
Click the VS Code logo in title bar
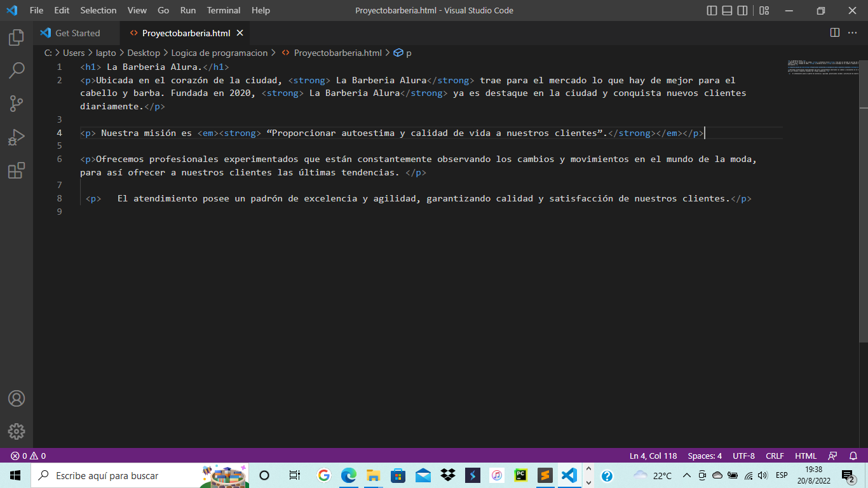(x=12, y=10)
